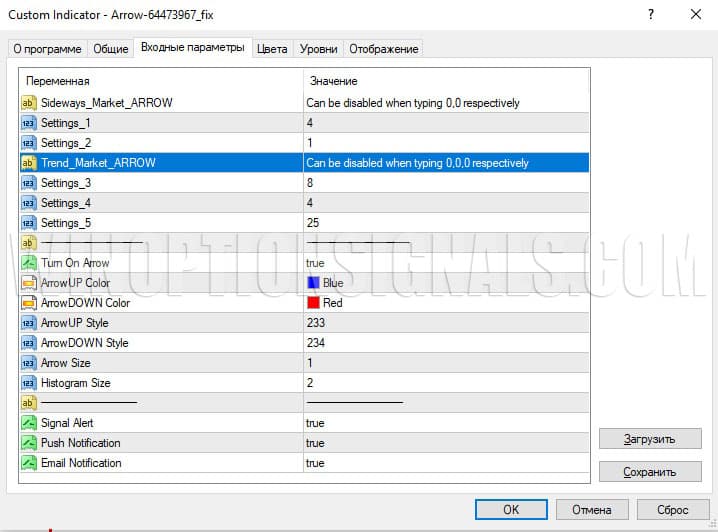This screenshot has width=718, height=532.
Task: Open the Signal Alert value dropdown
Action: [x=445, y=423]
